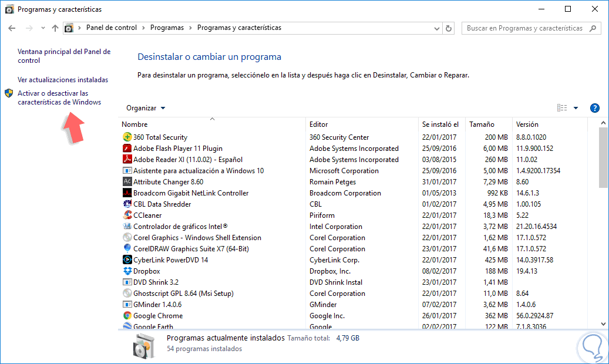
Task: Select the Google Inc. editor cell
Action: point(327,316)
